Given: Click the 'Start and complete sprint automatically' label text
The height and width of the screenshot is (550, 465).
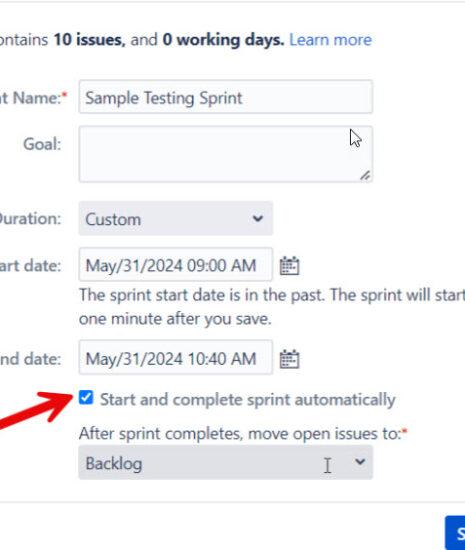Looking at the screenshot, I should [x=248, y=400].
